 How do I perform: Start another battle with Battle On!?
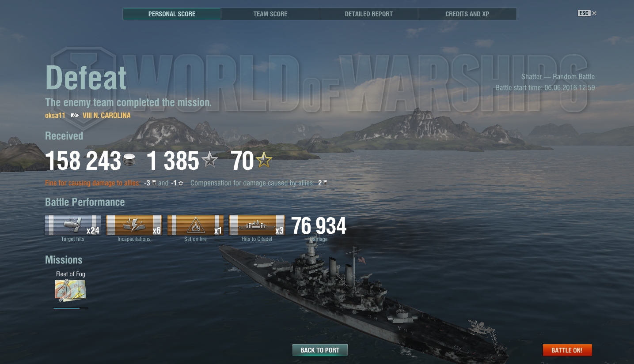567,350
